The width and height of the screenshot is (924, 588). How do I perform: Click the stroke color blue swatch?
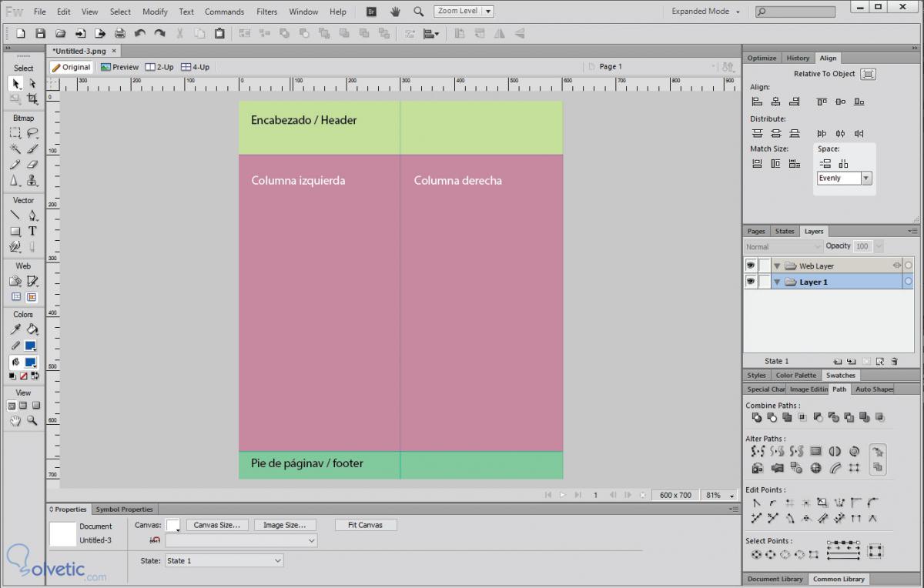[31, 346]
